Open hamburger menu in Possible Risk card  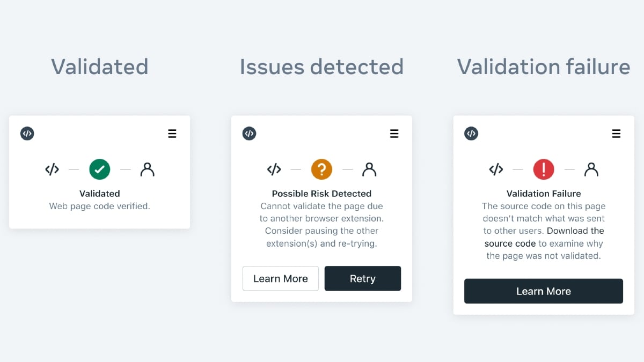[x=394, y=134]
